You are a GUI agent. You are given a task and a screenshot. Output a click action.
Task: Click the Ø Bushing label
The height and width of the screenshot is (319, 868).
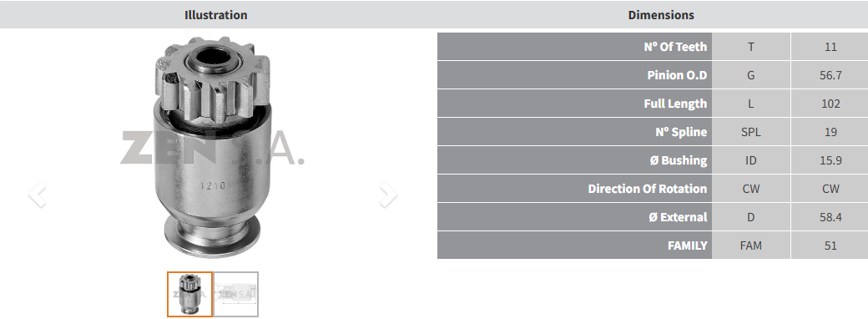[678, 160]
